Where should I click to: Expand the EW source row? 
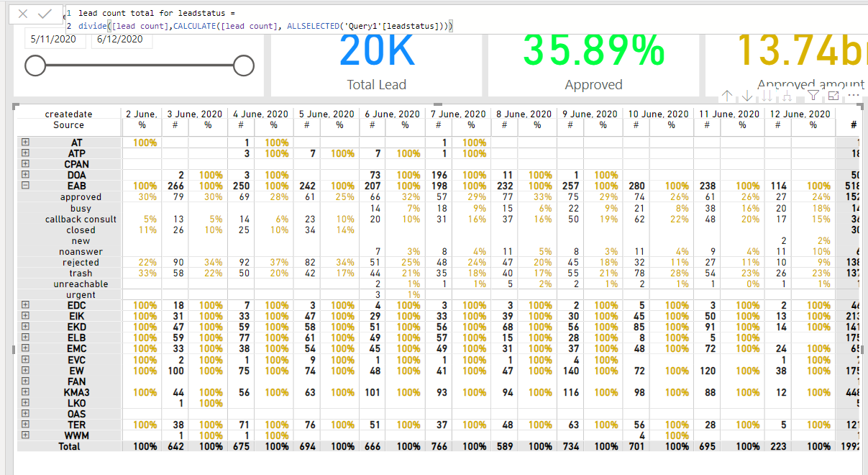tap(26, 370)
